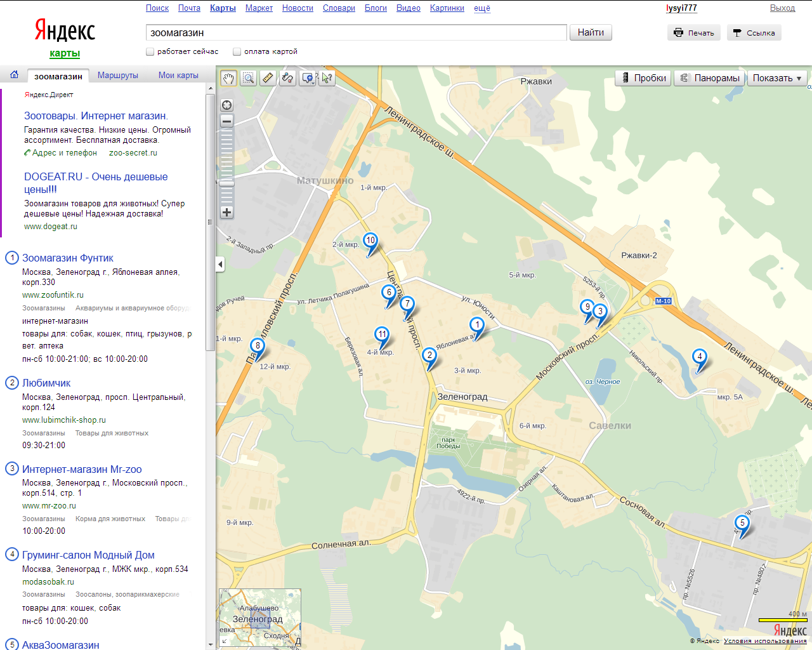Click the Выход logout link
This screenshot has height=650, width=812.
point(782,8)
